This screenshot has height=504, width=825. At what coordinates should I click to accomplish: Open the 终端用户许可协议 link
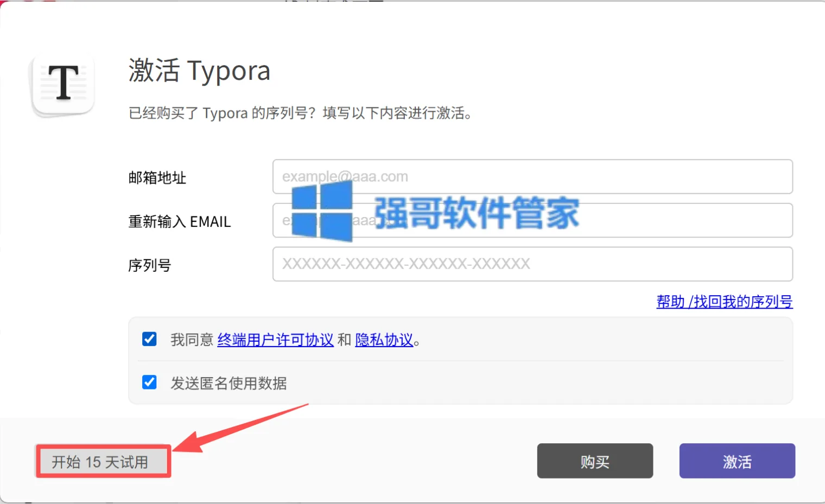pos(275,340)
